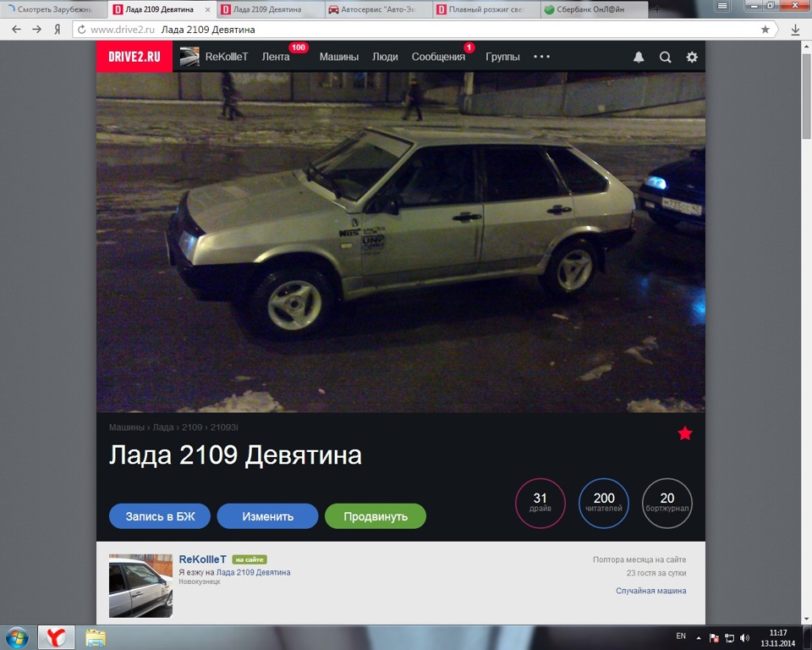Image resolution: width=812 pixels, height=650 pixels.
Task: Click the back navigation arrow
Action: click(x=16, y=28)
